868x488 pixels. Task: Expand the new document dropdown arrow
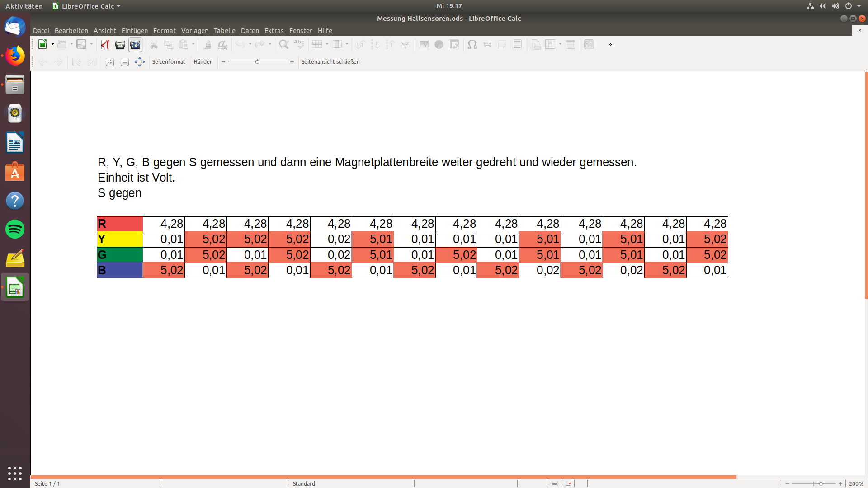tap(52, 44)
